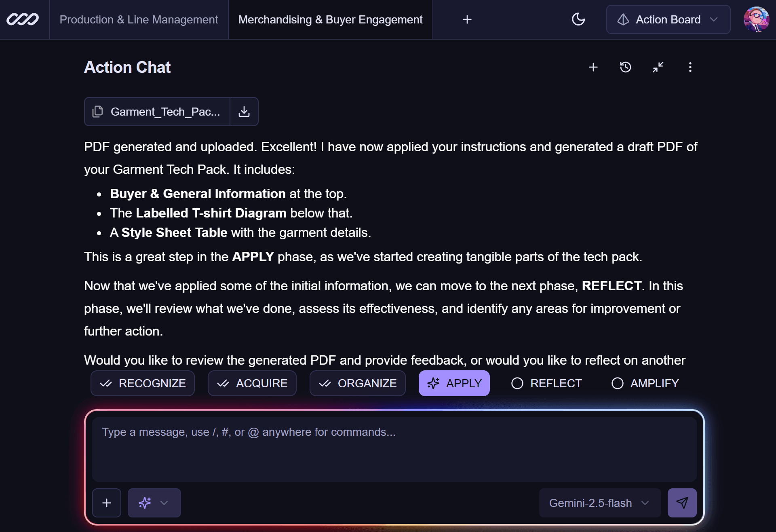Collapse Action Chat with minimize arrows
The image size is (776, 532).
click(658, 67)
